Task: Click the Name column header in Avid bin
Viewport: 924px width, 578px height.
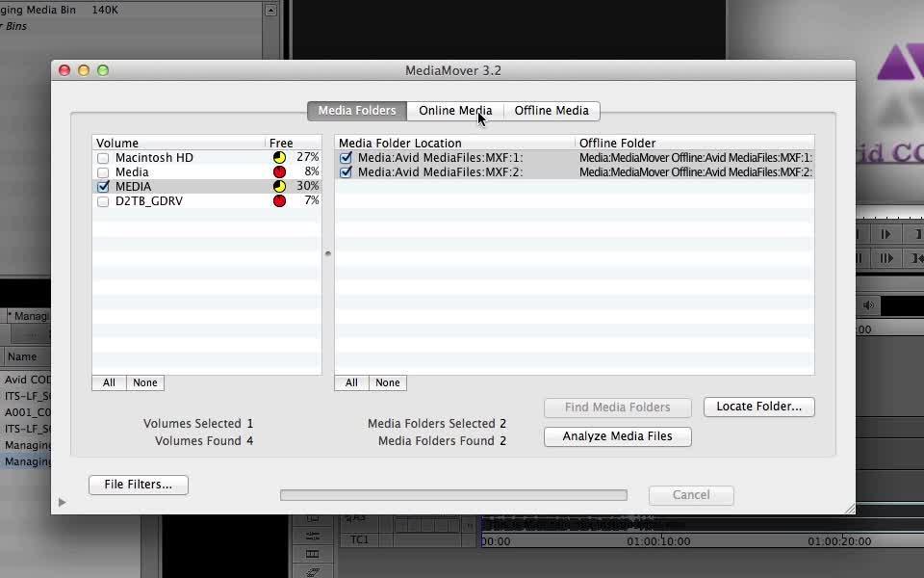Action: (22, 356)
